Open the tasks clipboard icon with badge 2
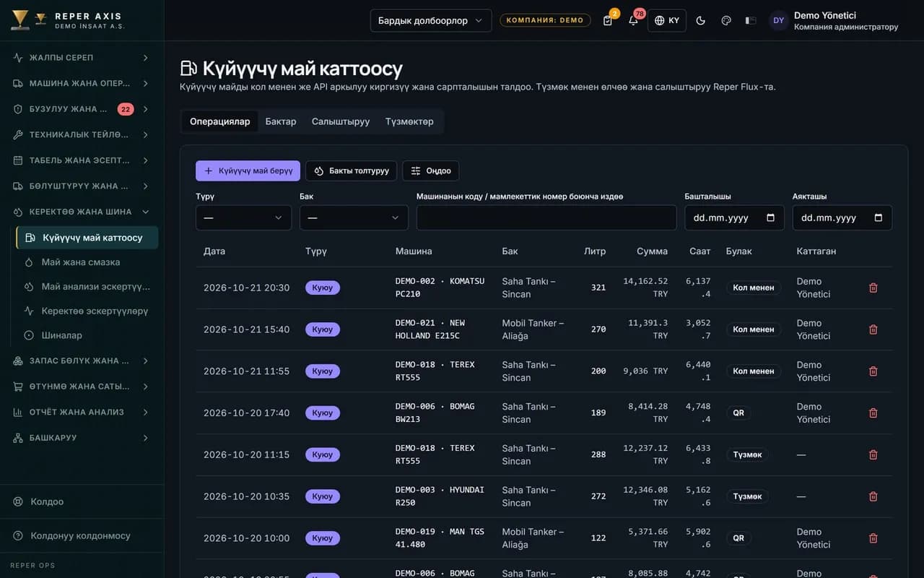 (608, 20)
